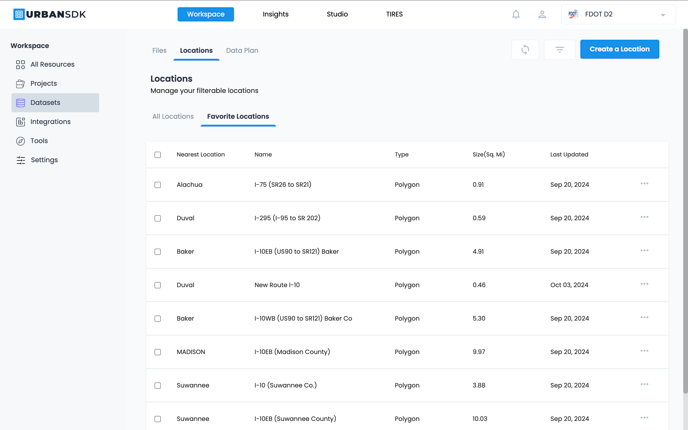Click the Urban SDK logo

tap(49, 15)
